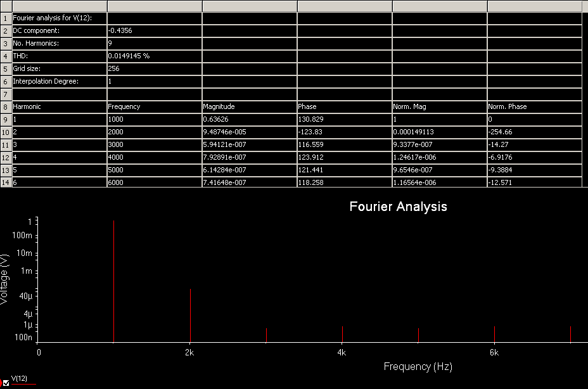Image resolution: width=588 pixels, height=389 pixels.
Task: Click the spectrum bar at 4k frequency
Action: pos(342,335)
